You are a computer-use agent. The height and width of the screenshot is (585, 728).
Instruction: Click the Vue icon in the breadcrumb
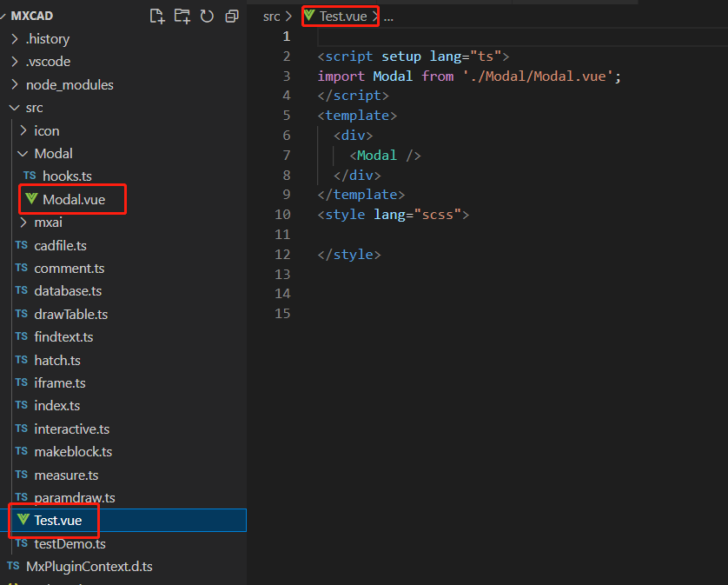[x=309, y=16]
